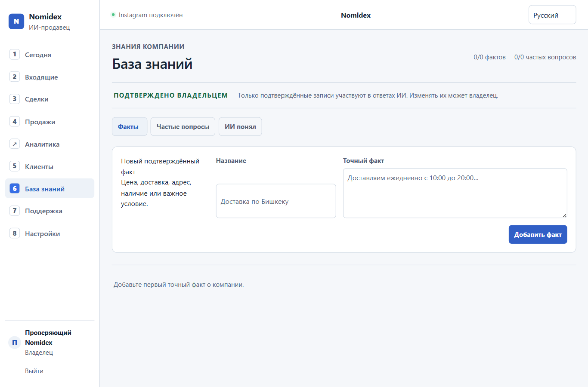
Task: Click the Проверяющий Nomidex user name
Action: point(48,338)
